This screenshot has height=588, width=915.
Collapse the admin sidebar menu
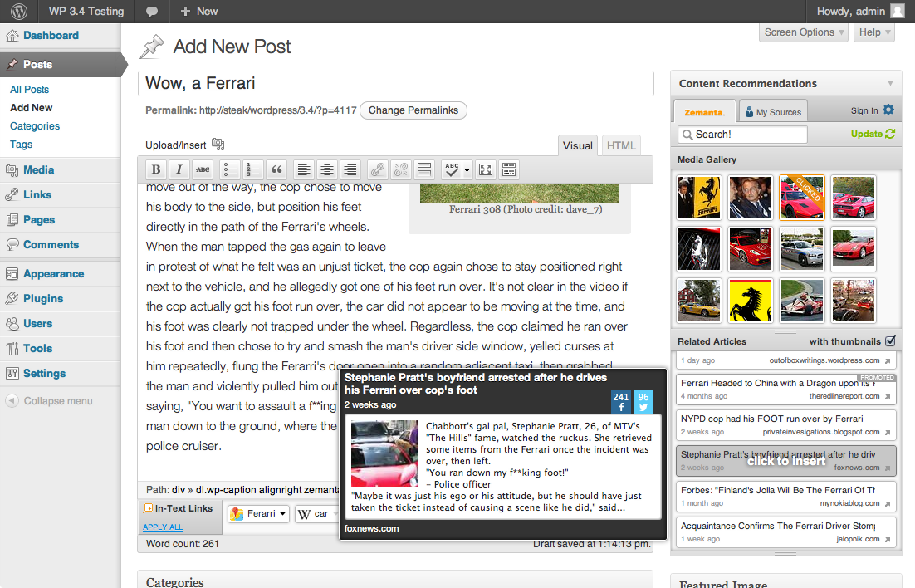pyautogui.click(x=49, y=401)
